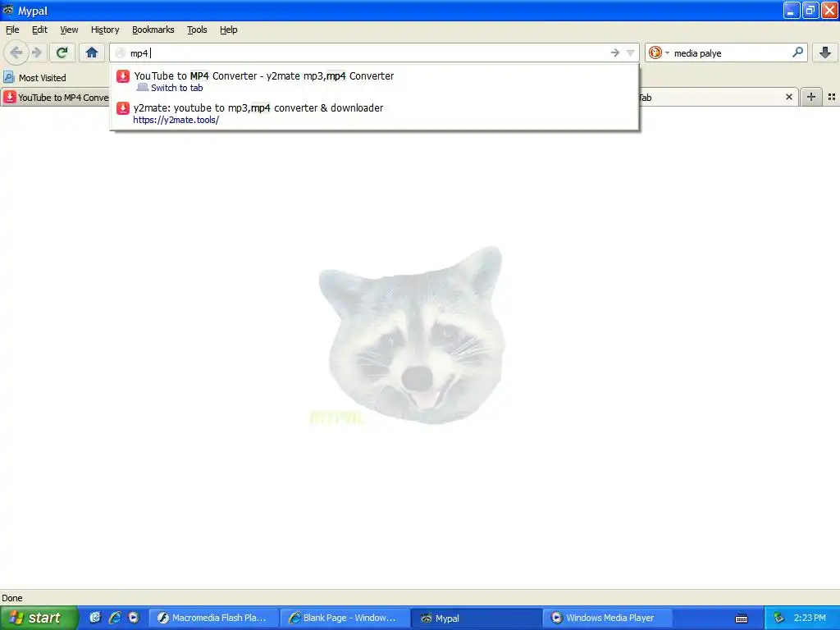This screenshot has width=840, height=630.
Task: Reload the current page
Action: point(62,52)
